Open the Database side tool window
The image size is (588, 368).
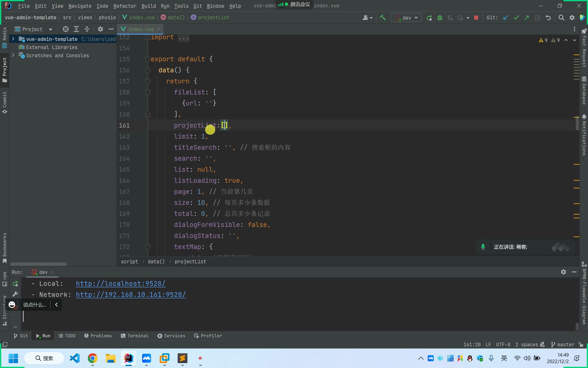[584, 91]
